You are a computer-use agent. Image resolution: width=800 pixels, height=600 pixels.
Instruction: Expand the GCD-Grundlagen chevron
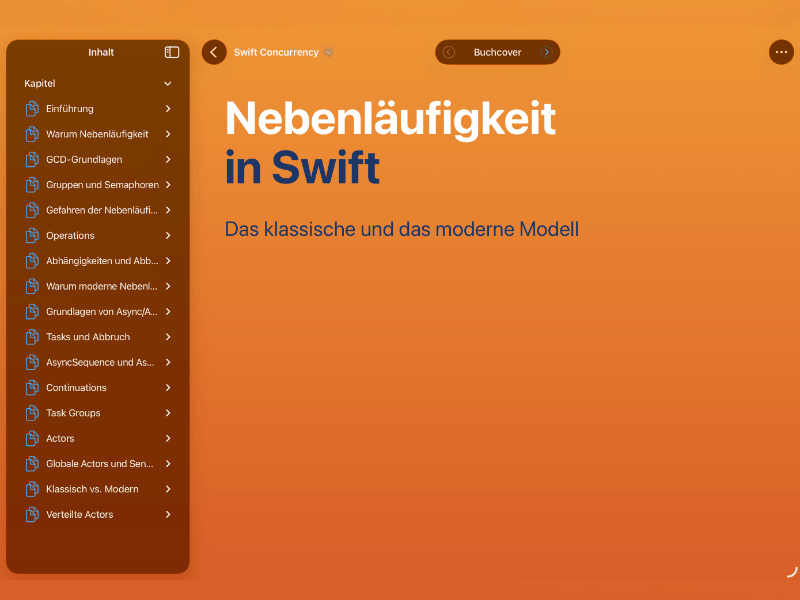coord(168,159)
